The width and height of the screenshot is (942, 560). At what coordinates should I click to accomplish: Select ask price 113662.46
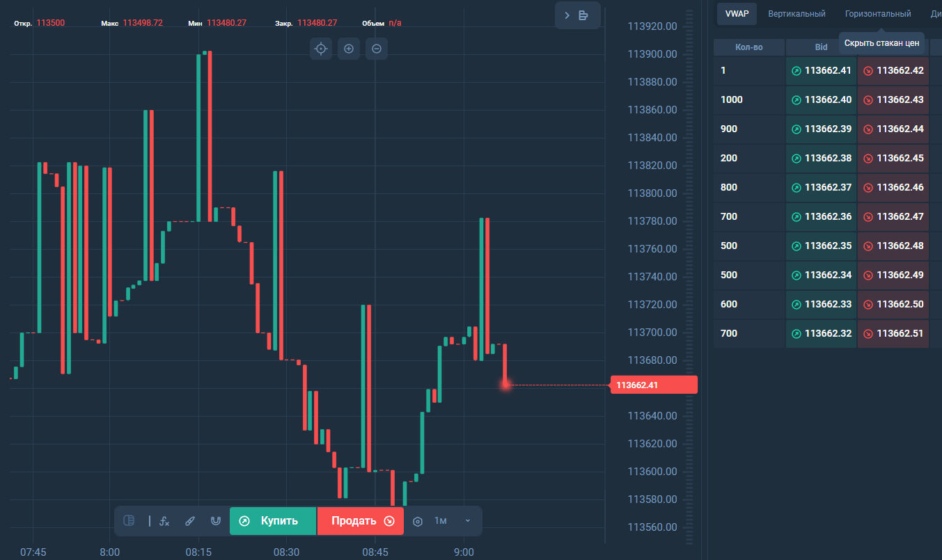pos(900,188)
